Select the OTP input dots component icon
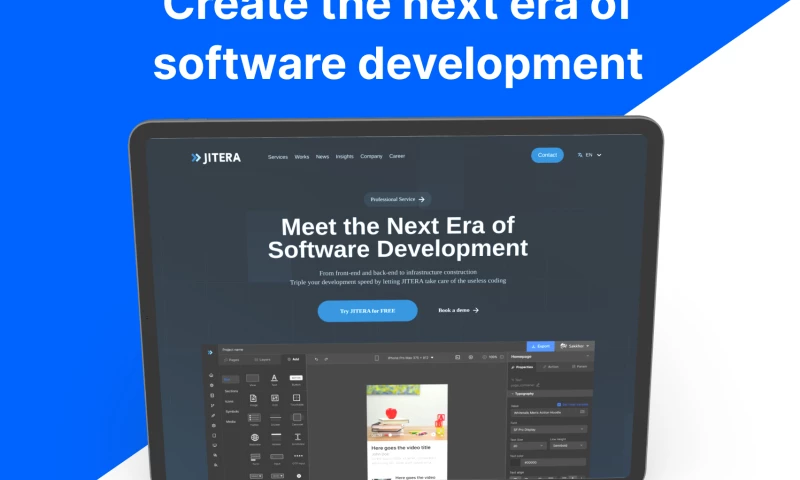800x480 pixels. point(298,458)
